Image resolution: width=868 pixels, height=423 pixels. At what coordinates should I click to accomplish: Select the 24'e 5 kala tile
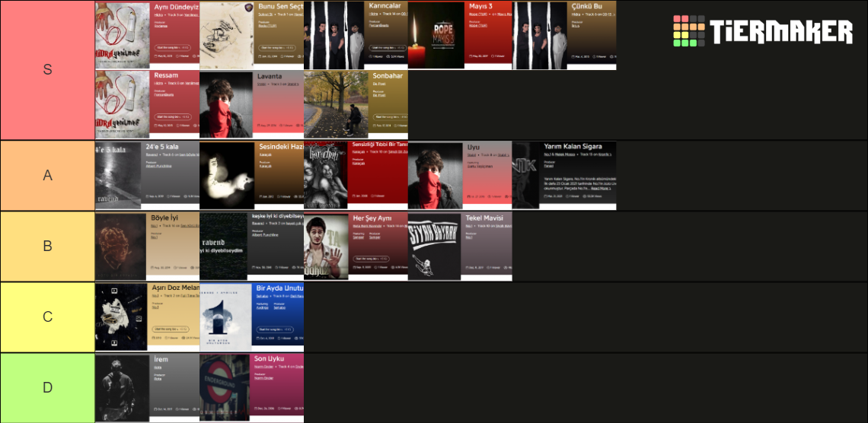pyautogui.click(x=147, y=176)
